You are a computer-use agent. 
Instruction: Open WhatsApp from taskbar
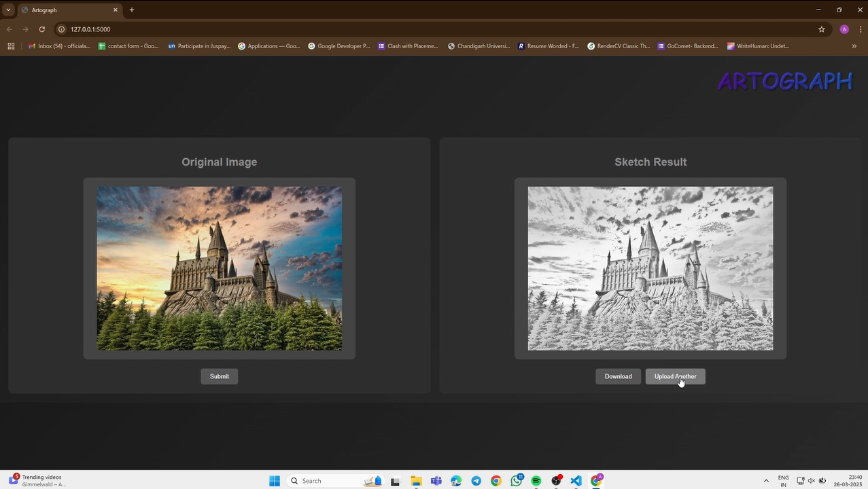tap(517, 480)
